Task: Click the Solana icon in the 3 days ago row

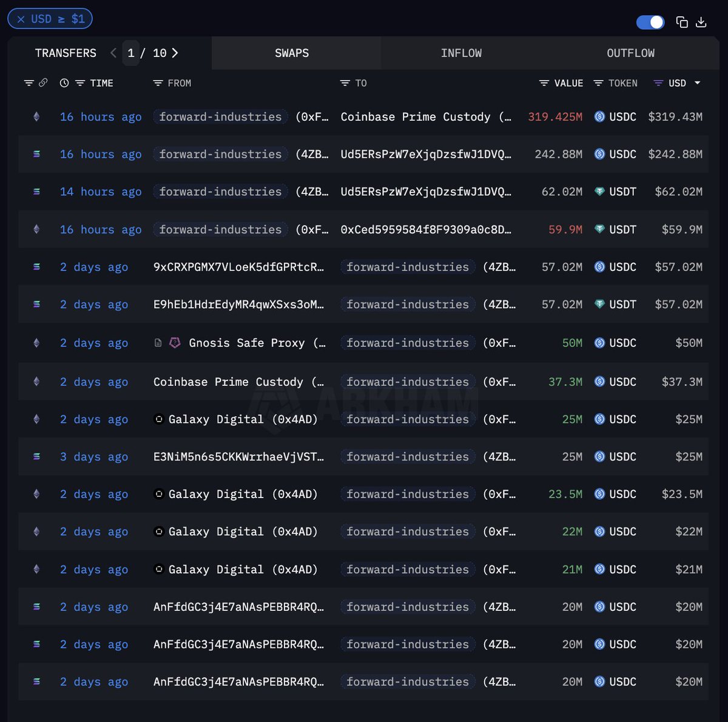Action: (x=36, y=456)
